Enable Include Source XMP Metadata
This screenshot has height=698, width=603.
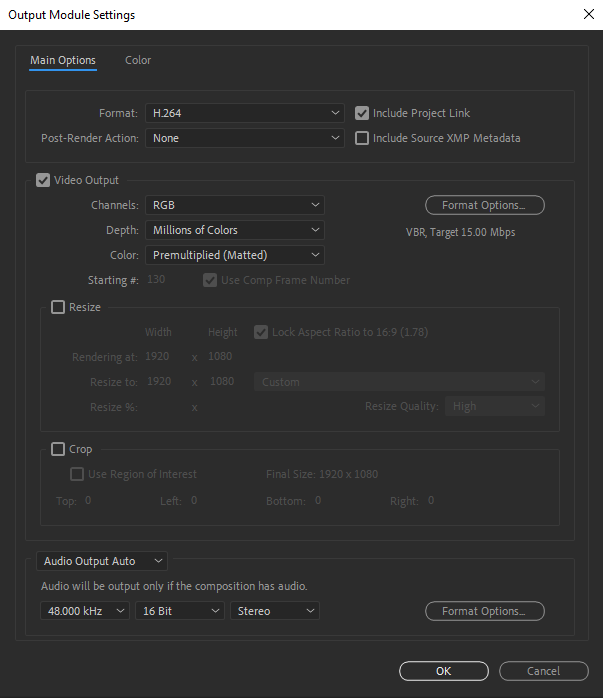pyautogui.click(x=362, y=138)
